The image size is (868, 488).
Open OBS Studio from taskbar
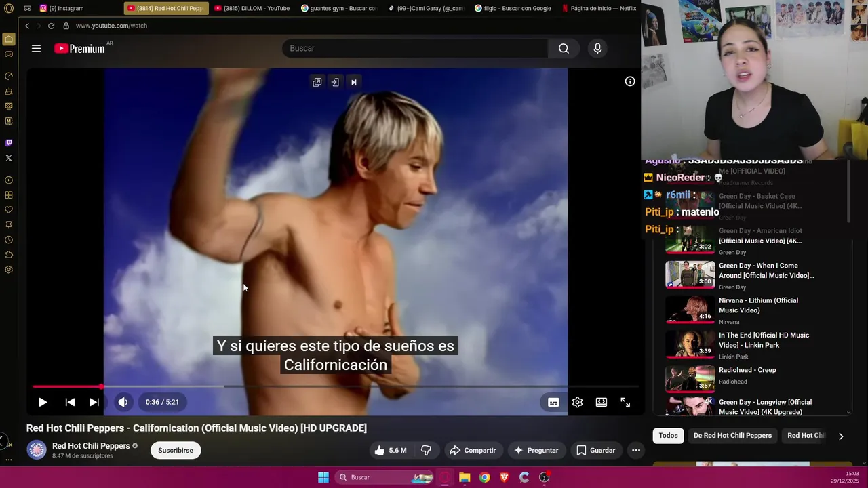[x=544, y=477]
